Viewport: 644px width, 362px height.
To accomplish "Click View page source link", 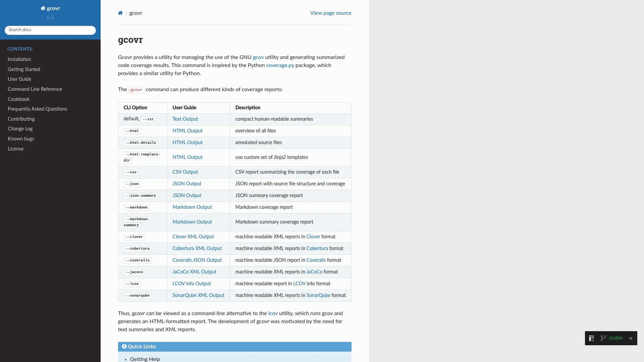I will click(x=331, y=13).
